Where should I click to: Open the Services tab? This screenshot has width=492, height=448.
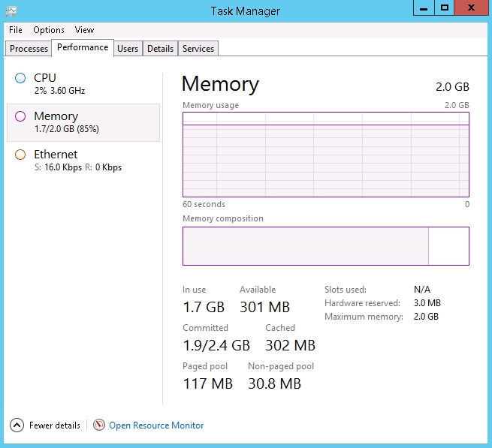(x=198, y=49)
